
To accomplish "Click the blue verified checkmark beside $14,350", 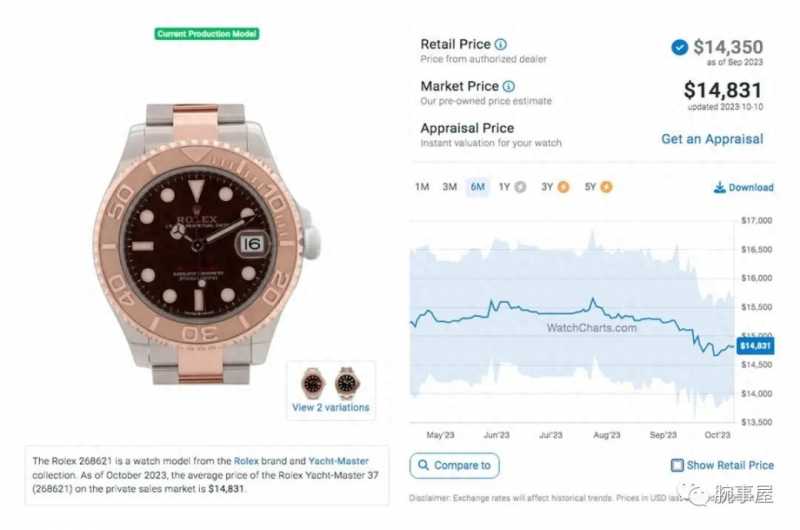I will (x=679, y=47).
